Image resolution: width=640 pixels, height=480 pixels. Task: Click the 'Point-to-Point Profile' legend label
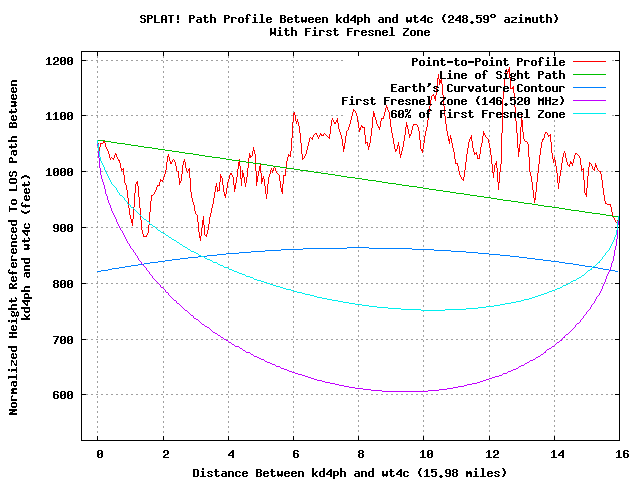click(488, 62)
